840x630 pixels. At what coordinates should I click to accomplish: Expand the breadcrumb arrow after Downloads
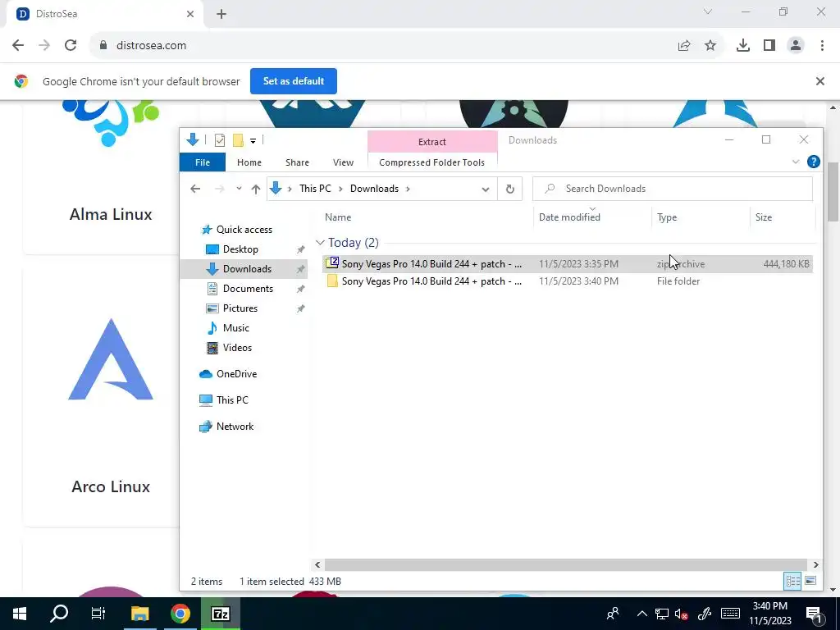408,189
